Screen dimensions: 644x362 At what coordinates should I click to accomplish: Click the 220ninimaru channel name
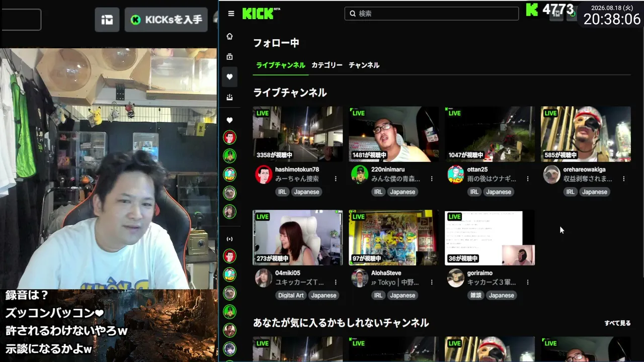(388, 169)
